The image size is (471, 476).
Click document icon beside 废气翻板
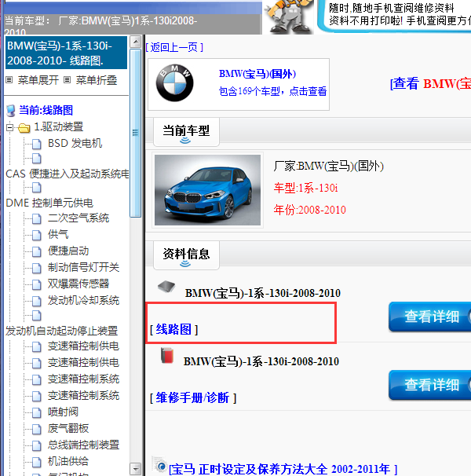coord(37,429)
